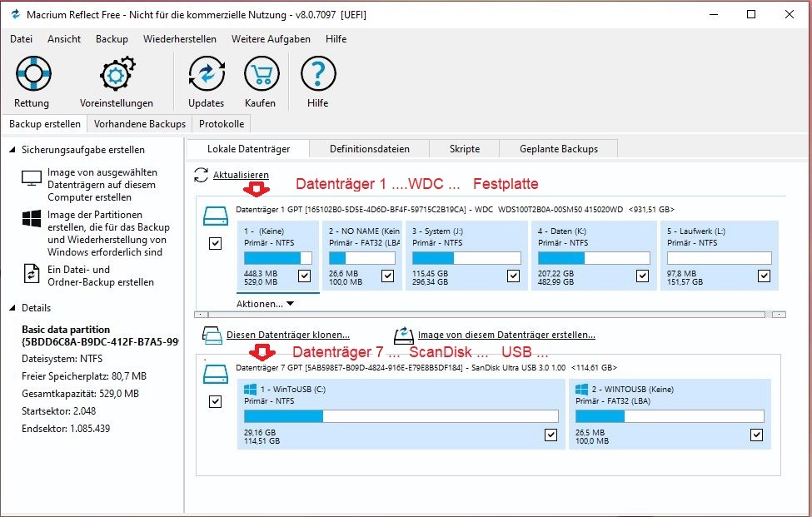Viewport: 812px width, 517px height.
Task: Click the scrollbar right arrow button
Action: [x=779, y=314]
